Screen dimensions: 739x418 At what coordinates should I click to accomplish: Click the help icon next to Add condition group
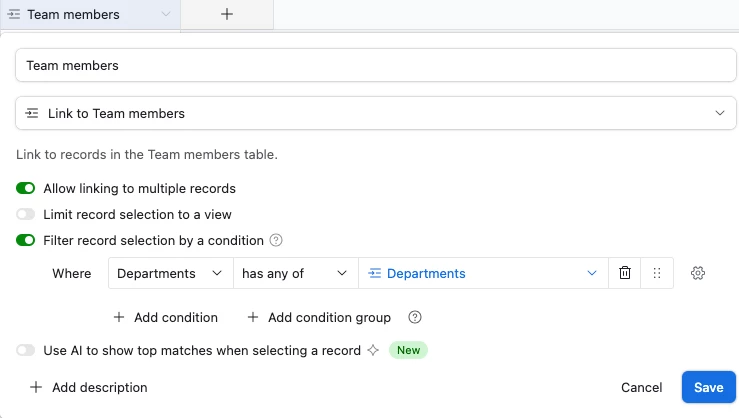coord(415,317)
